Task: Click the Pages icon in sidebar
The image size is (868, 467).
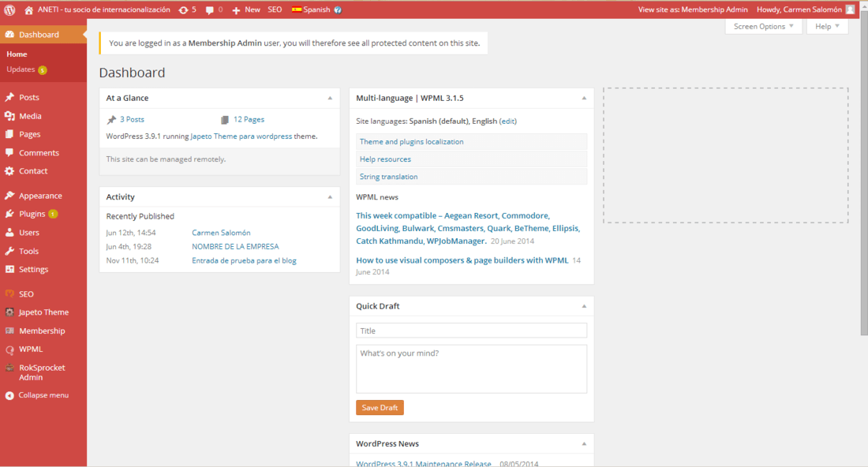Action: pos(9,134)
